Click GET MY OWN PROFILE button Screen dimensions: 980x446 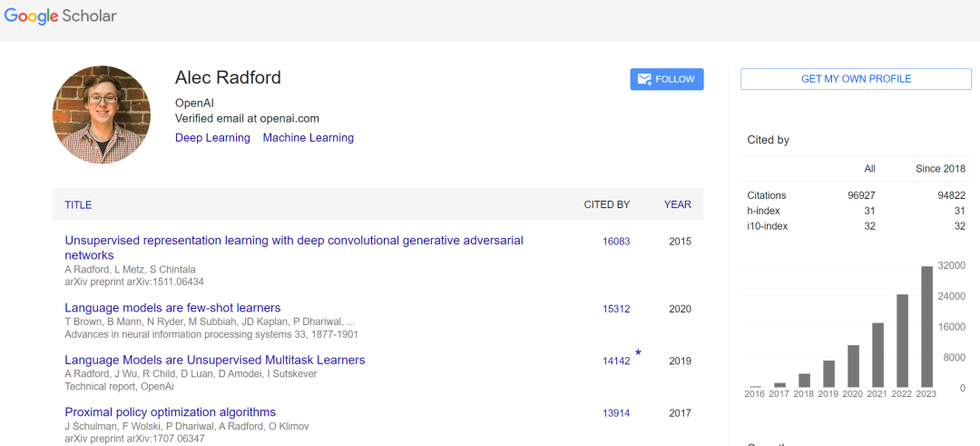point(857,79)
